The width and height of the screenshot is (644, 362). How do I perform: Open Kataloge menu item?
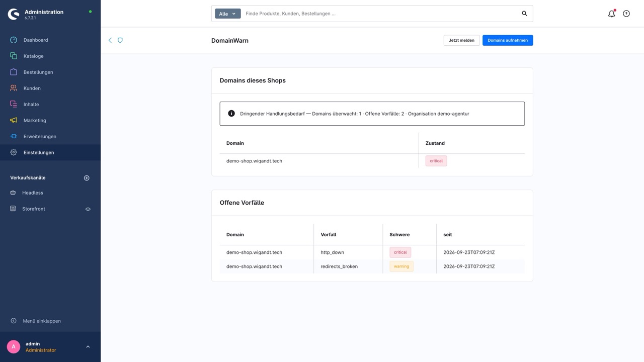34,56
